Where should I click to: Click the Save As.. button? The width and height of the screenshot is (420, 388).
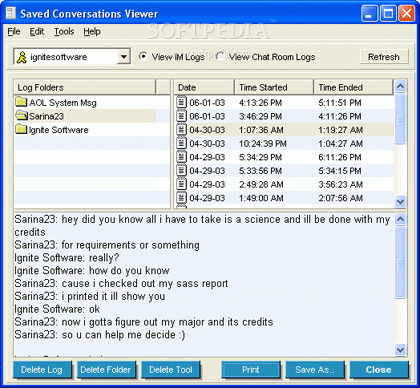click(315, 370)
